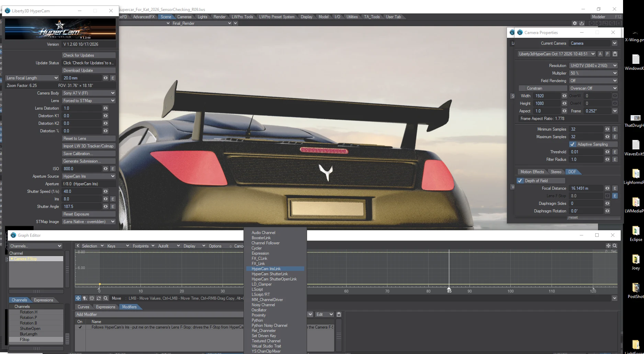
Task: Click the P button in Camera Properties
Action: click(607, 54)
